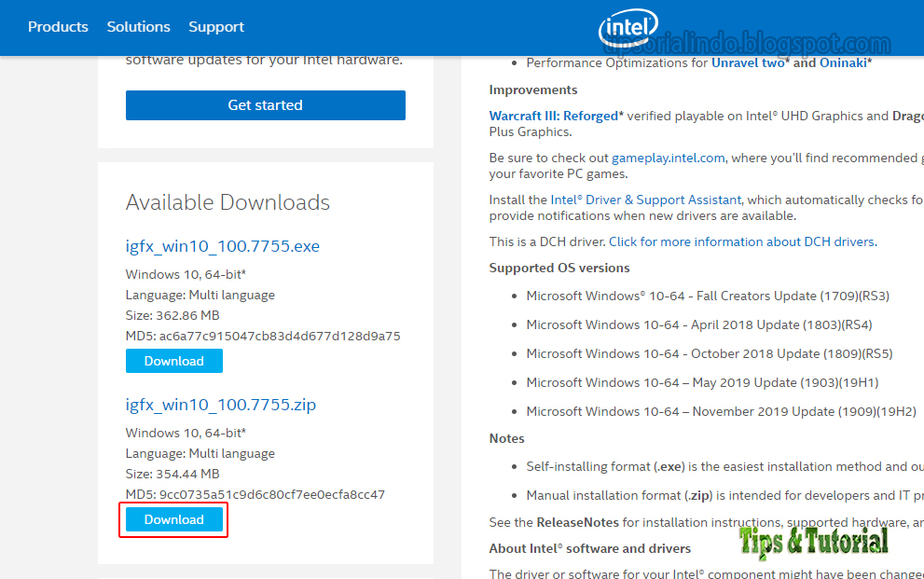Click About Intel software and drivers heading
The width and height of the screenshot is (924, 579).
(x=590, y=548)
